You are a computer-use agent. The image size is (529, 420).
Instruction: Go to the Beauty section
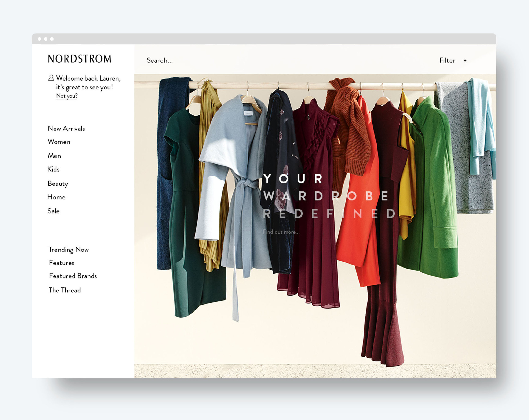58,184
